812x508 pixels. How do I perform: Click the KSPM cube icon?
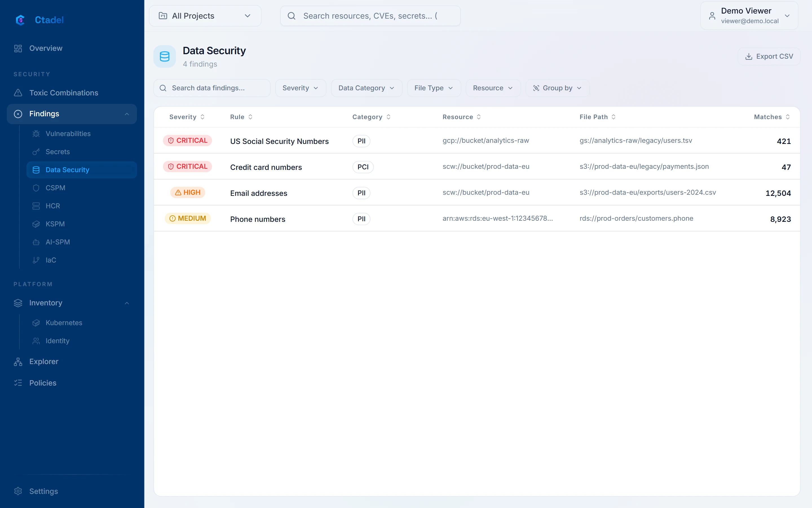click(x=36, y=224)
